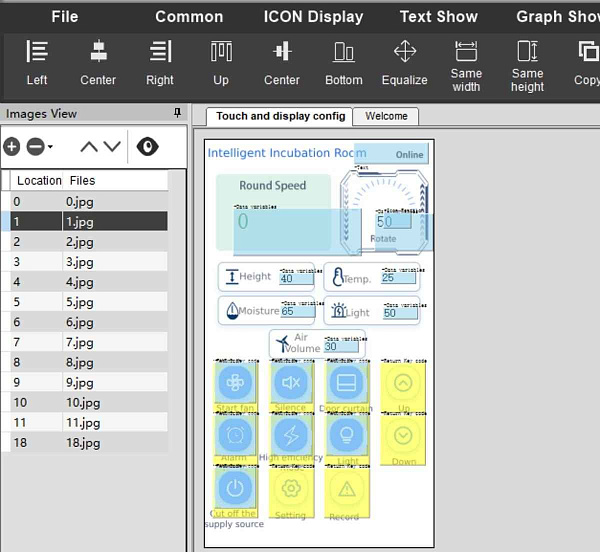The width and height of the screenshot is (600, 552).
Task: Open the remove image dropdown arrow
Action: tap(50, 148)
